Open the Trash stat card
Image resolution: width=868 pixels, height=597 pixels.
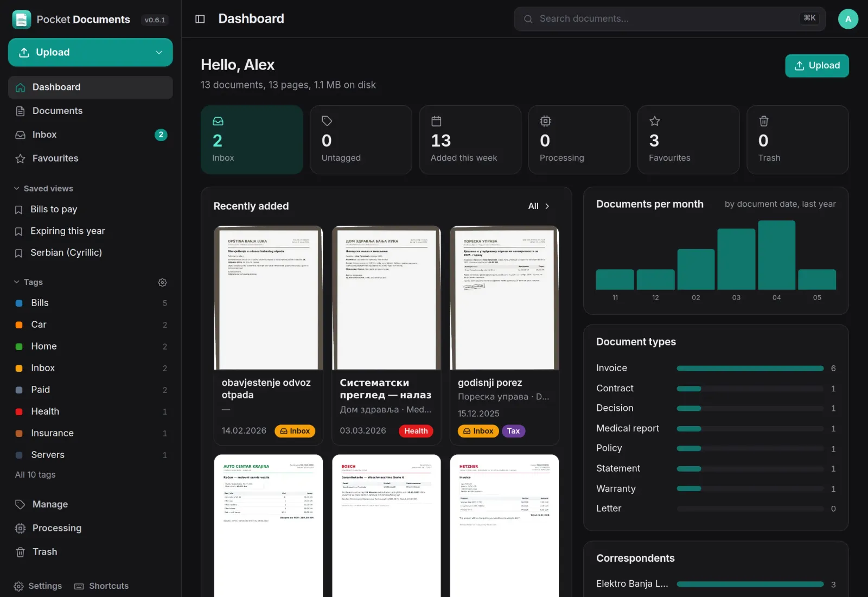pos(797,139)
